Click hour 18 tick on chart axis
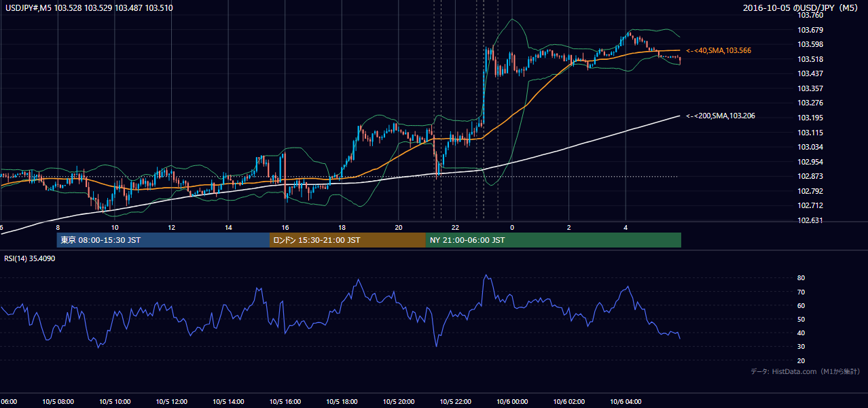 [x=342, y=227]
